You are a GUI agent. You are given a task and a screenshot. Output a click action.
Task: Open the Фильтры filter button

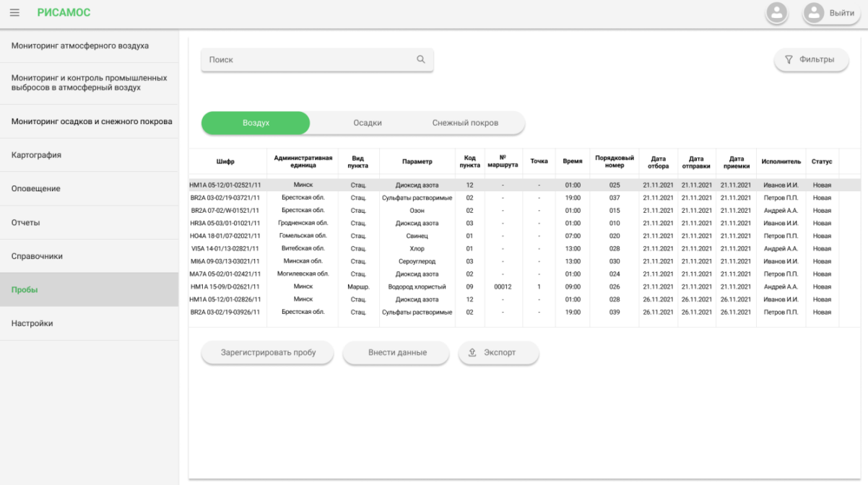811,60
